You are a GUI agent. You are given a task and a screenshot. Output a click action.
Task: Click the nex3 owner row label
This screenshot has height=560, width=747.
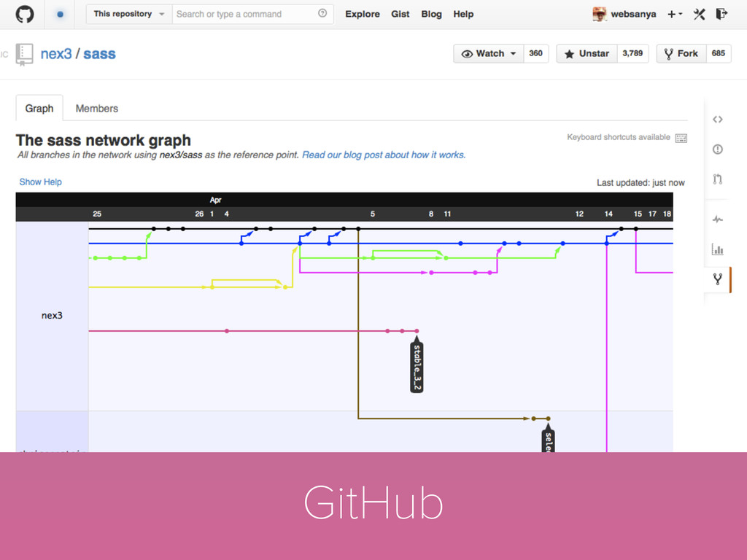[x=52, y=315]
